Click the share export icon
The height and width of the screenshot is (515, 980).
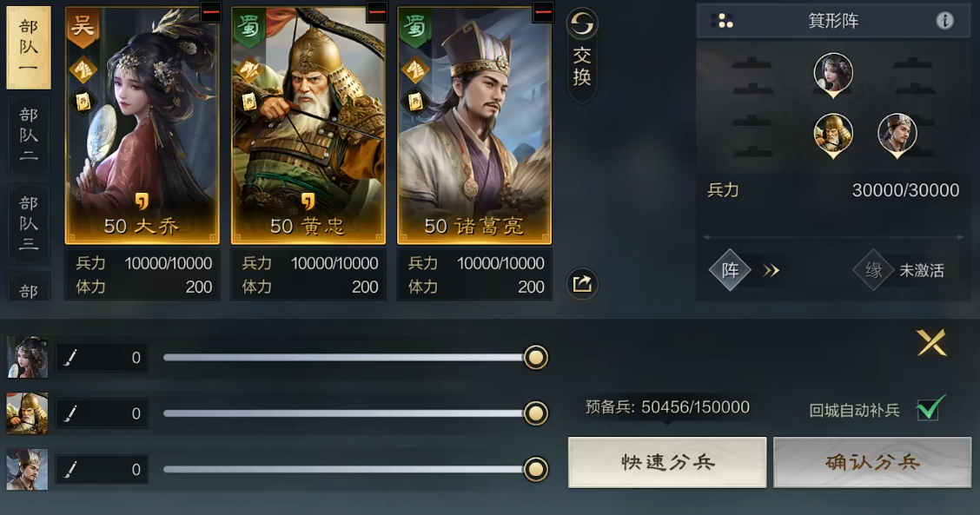tap(582, 284)
